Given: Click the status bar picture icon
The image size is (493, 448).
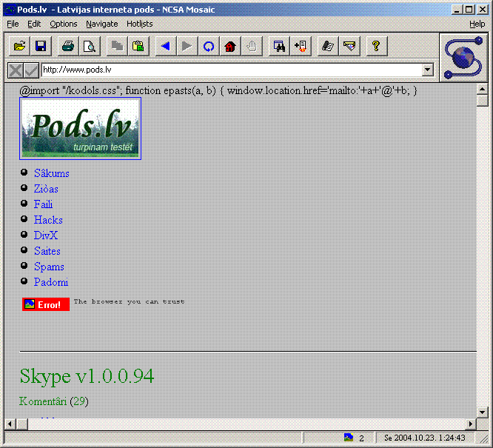Looking at the screenshot, I should [349, 438].
